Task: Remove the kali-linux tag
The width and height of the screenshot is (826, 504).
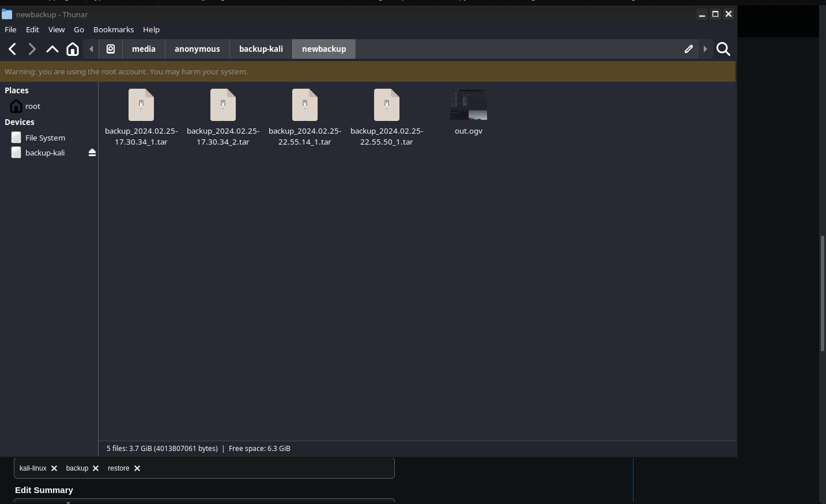Action: point(54,468)
